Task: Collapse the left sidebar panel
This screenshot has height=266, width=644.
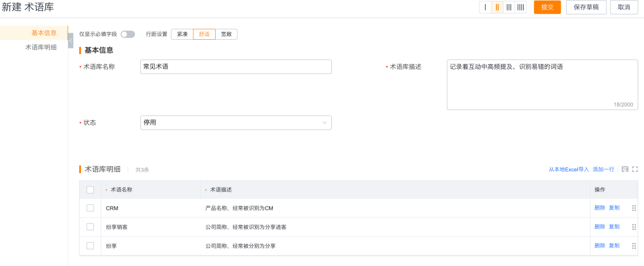Action: click(71, 40)
